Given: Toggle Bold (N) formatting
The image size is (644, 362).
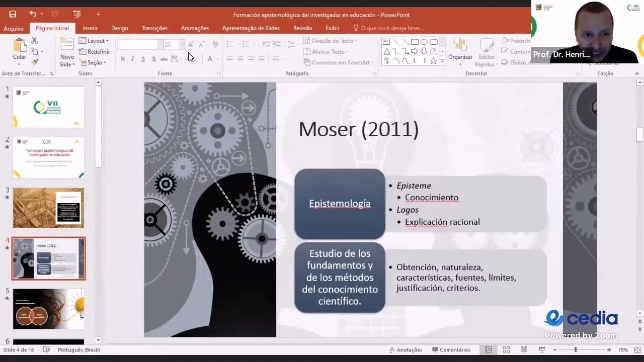Looking at the screenshot, I should coord(122,59).
